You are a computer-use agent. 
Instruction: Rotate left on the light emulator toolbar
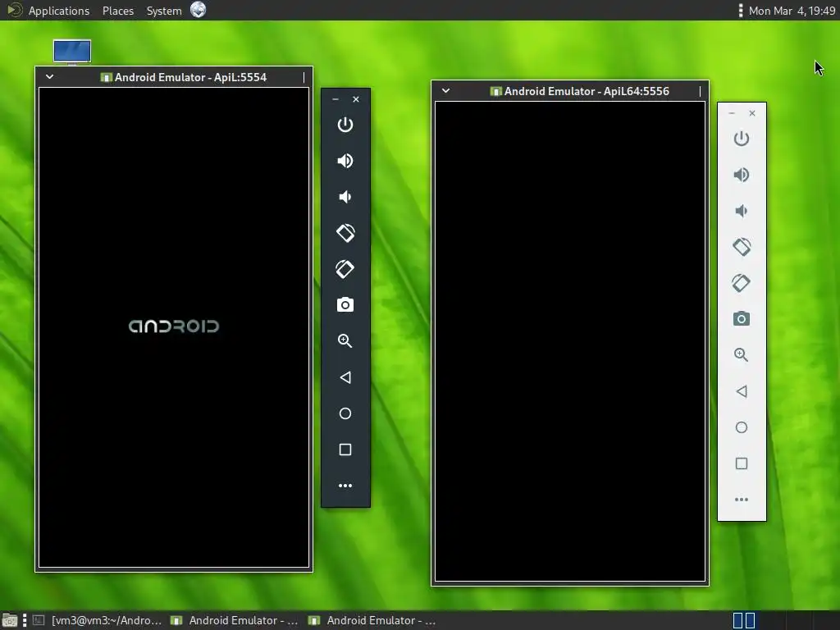click(742, 247)
